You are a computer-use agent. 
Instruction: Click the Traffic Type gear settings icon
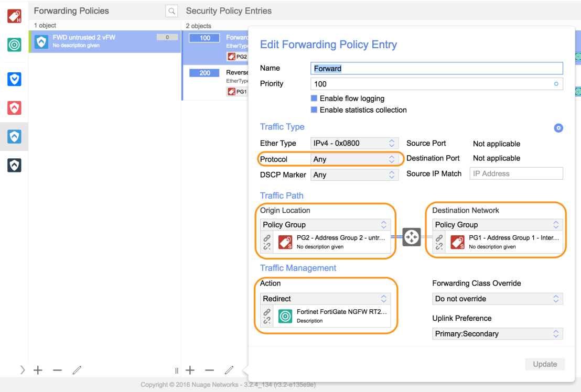point(558,128)
